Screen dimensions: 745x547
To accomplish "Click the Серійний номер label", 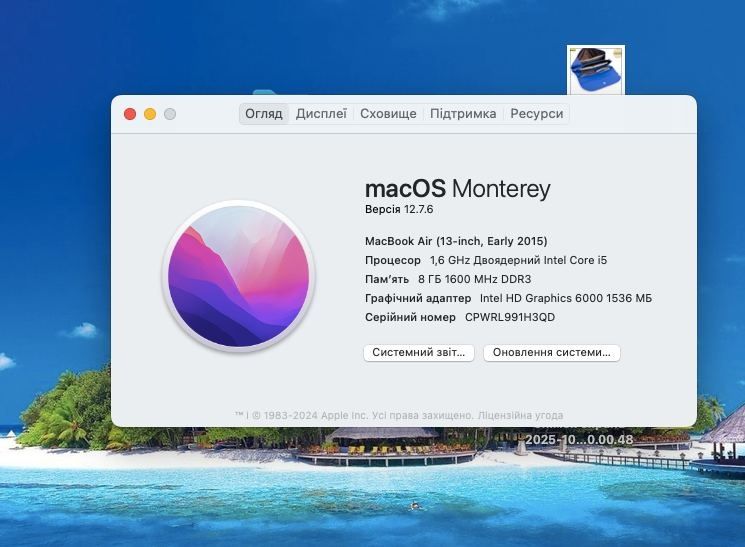I will [x=410, y=317].
